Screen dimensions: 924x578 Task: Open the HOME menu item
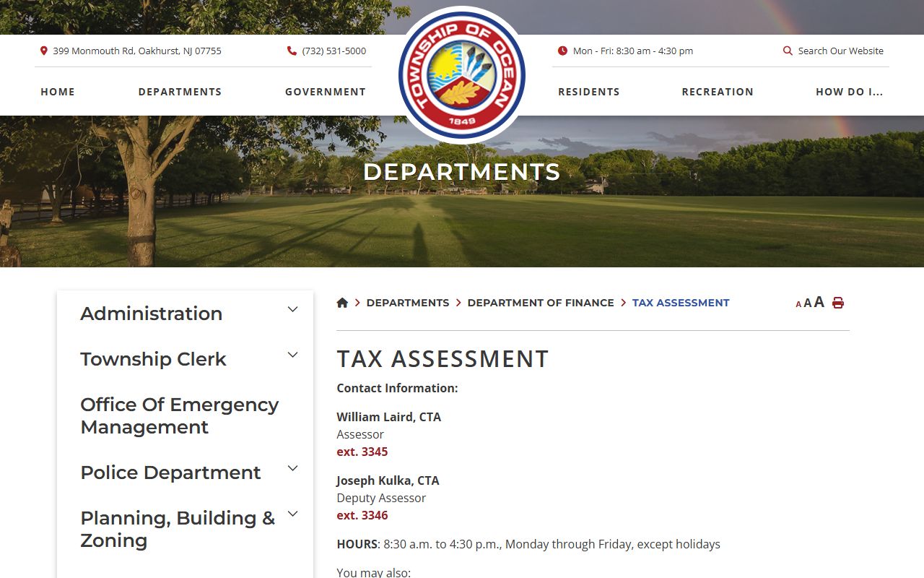pyautogui.click(x=58, y=92)
